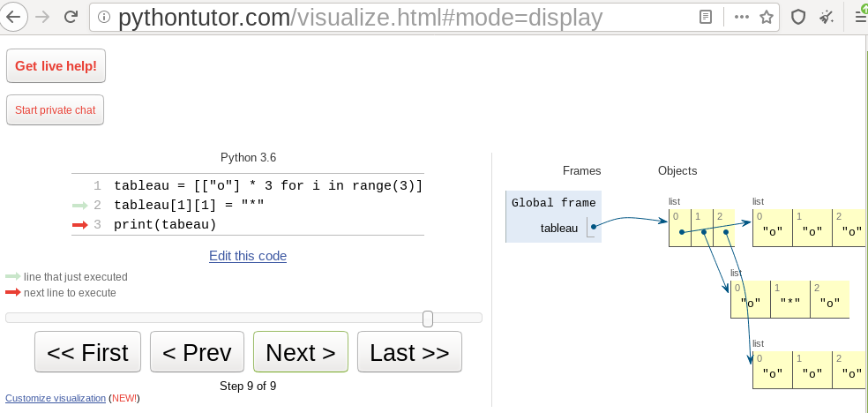Click the browser forward arrow button
This screenshot has height=413, width=868.
42,17
